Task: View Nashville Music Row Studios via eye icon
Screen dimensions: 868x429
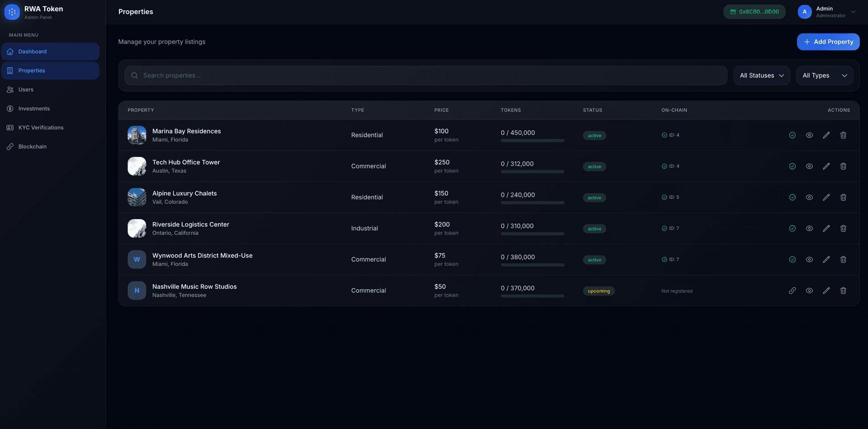Action: 809,291
